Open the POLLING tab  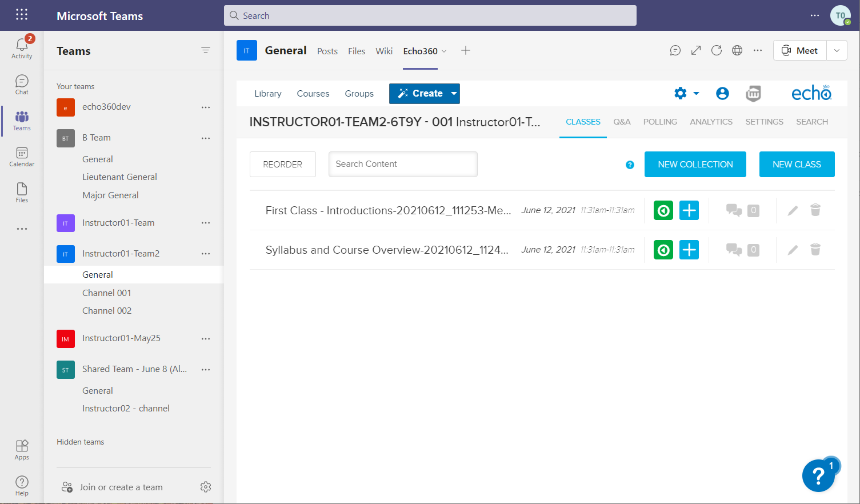[x=660, y=122]
